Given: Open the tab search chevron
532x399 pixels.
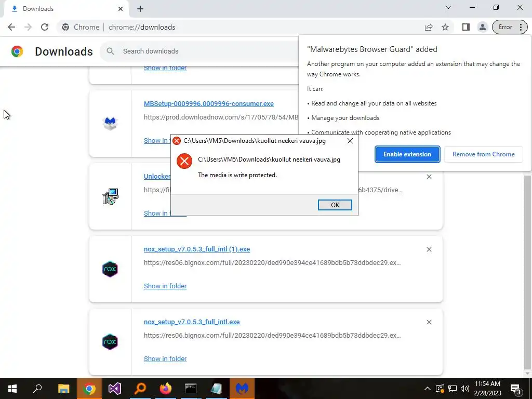Looking at the screenshot, I should pos(448,7).
